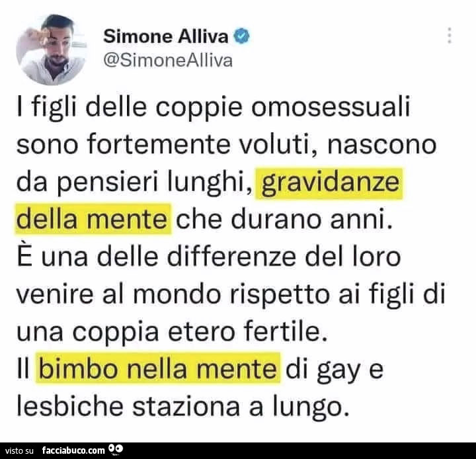Viewport: 476px width, 459px height.
Task: Click final line 'lesbiche staziona a lungo.'
Action: pos(183,407)
